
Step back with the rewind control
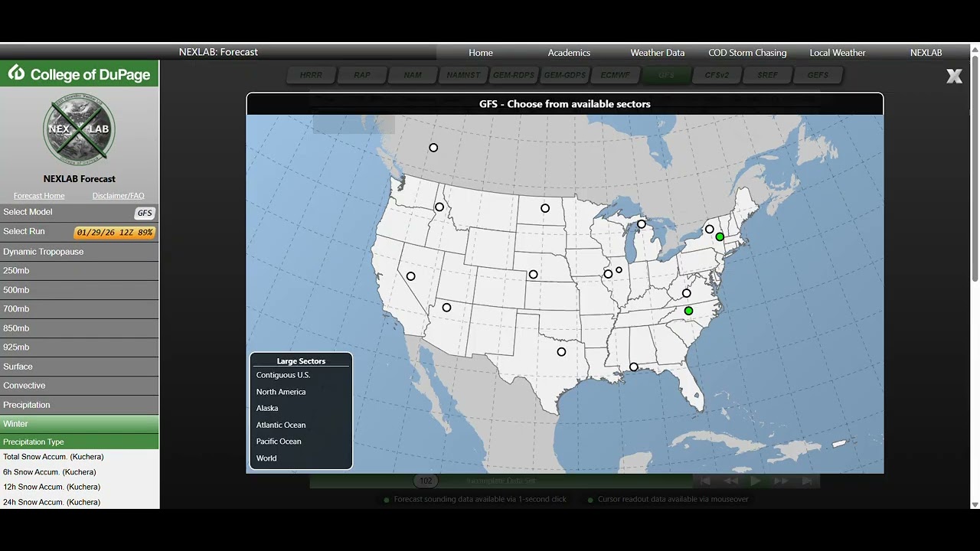click(x=731, y=481)
